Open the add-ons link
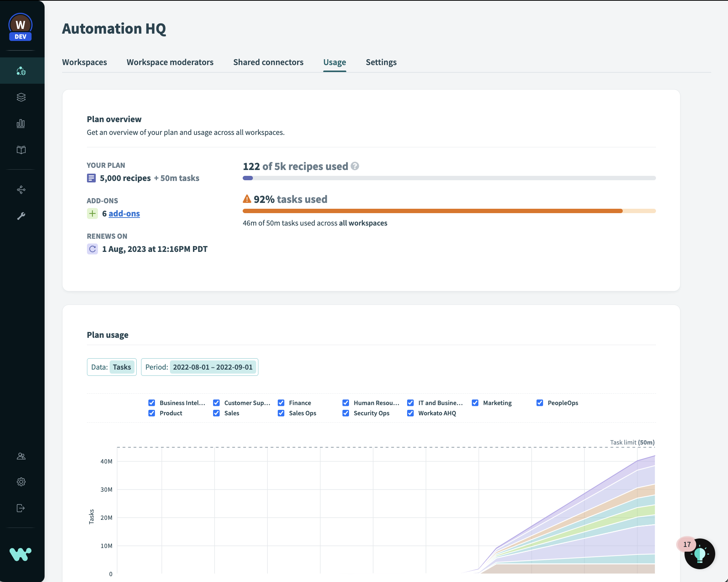Image resolution: width=728 pixels, height=582 pixels. click(x=124, y=213)
